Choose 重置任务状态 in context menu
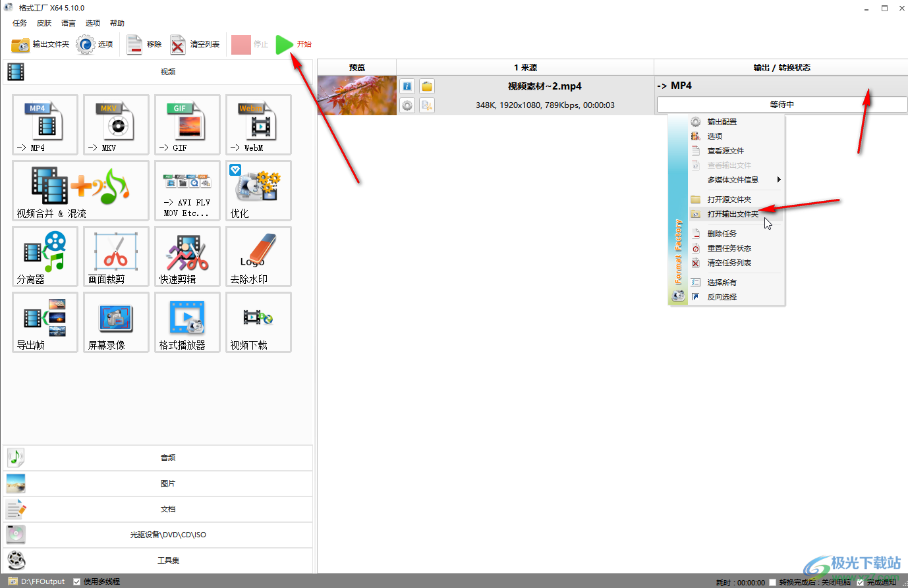The height and width of the screenshot is (588, 908). click(x=736, y=248)
